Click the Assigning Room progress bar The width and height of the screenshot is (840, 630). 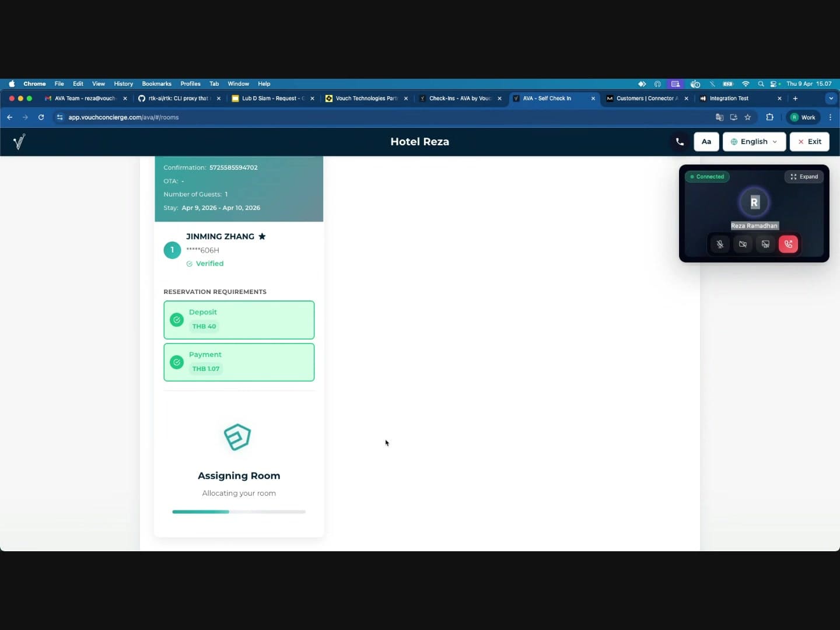tap(239, 512)
